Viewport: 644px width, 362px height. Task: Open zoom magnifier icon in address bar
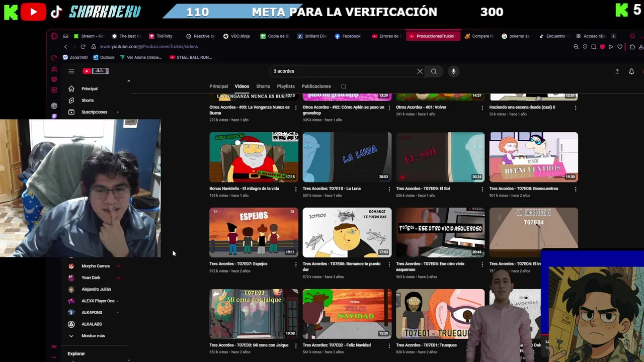click(576, 47)
